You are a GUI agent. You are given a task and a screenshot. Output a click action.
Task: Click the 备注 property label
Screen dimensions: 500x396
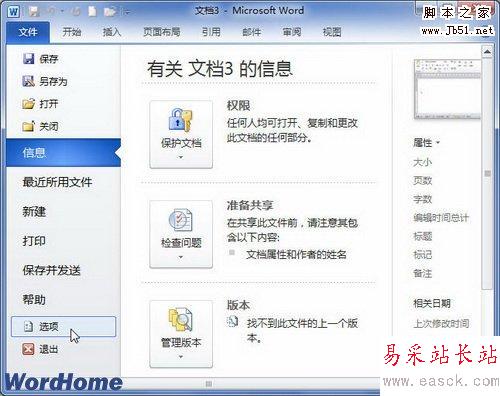(423, 274)
